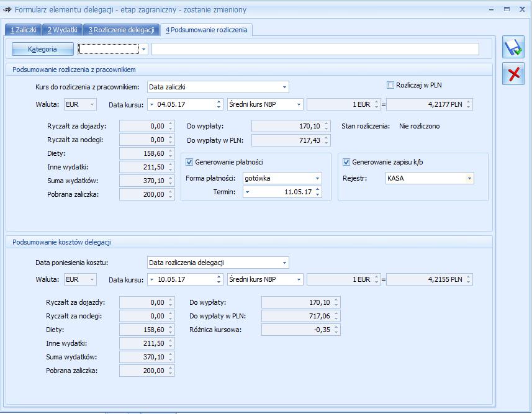The image size is (532, 414).
Task: Switch to the 1 Zaliczki tab
Action: pyautogui.click(x=23, y=30)
